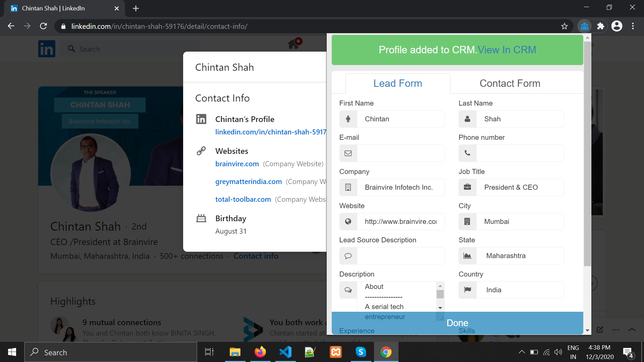Click the First Name field containing Chintan
The image size is (644, 362).
pos(401,119)
